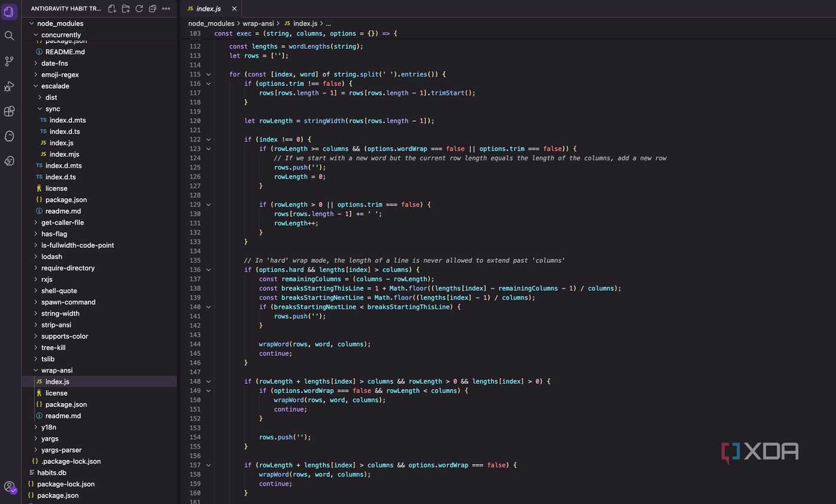This screenshot has height=504, width=836.
Task: Expand the rxjs folder
Action: [47, 279]
